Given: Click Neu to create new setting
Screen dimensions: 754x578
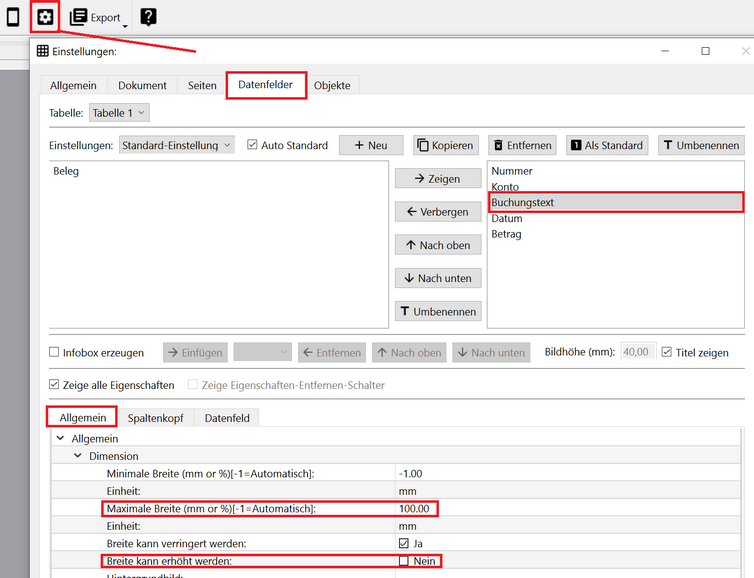Looking at the screenshot, I should pos(370,145).
